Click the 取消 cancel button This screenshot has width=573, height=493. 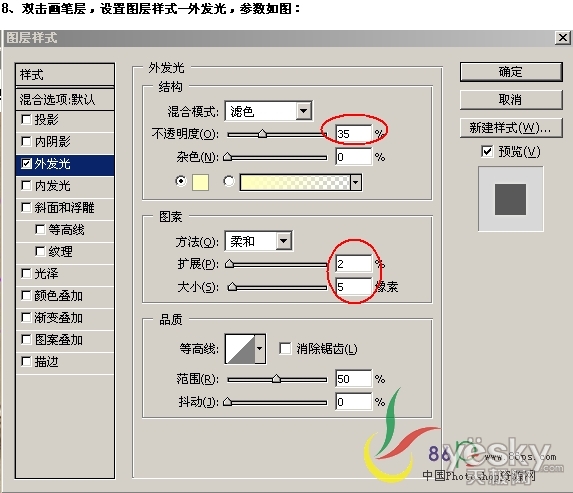click(511, 99)
